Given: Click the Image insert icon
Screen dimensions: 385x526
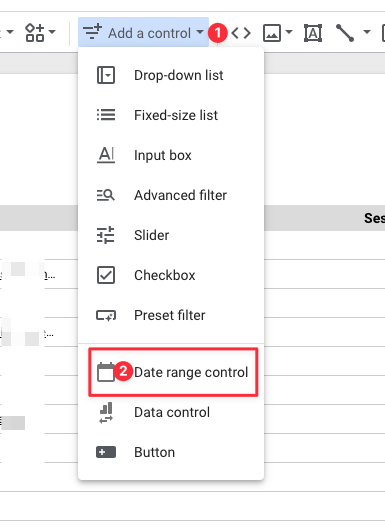Looking at the screenshot, I should [272, 33].
